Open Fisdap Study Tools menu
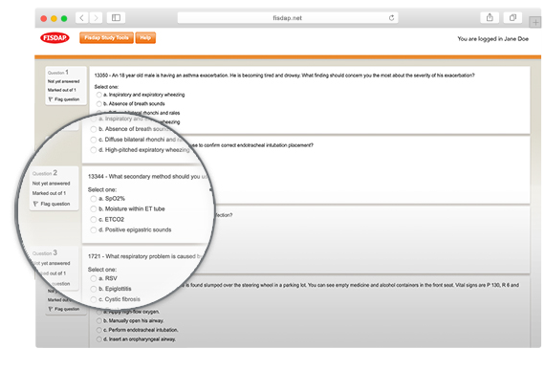Screen dimensions: 545x392 tap(106, 38)
